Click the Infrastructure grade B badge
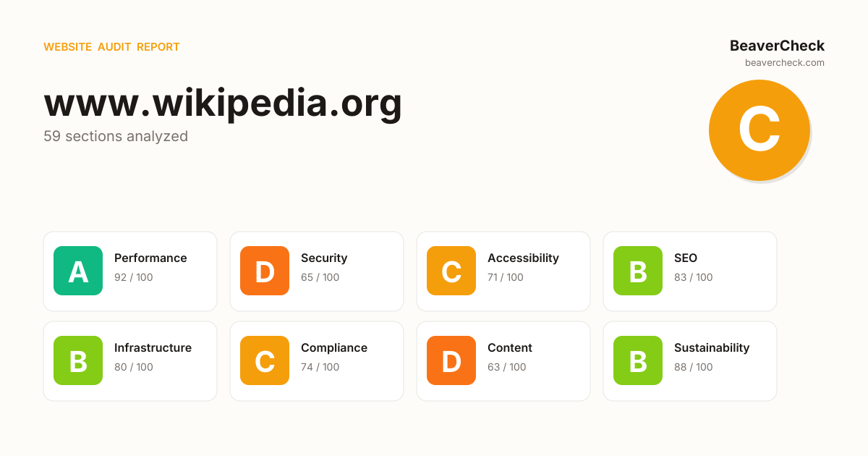868x456 pixels. pyautogui.click(x=78, y=360)
